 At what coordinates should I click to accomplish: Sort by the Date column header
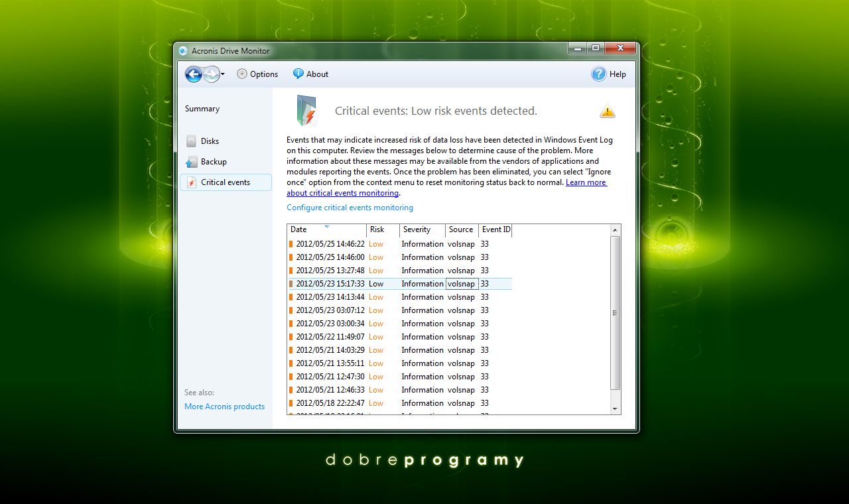point(327,230)
